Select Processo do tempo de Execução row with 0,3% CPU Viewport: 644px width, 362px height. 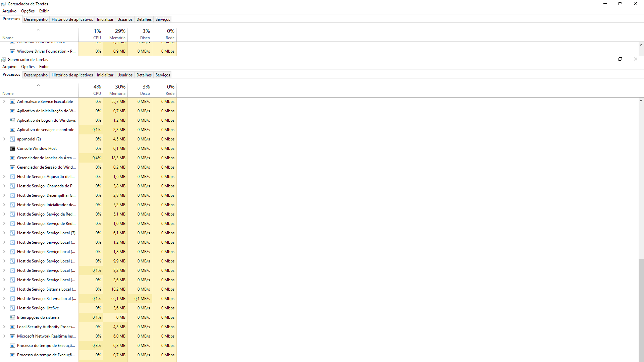coord(88,346)
